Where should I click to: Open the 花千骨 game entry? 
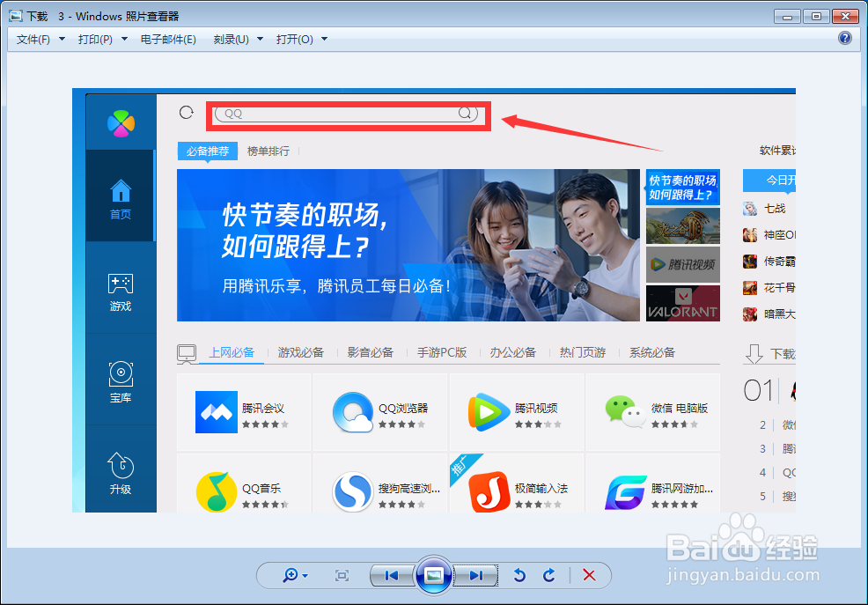(x=769, y=288)
